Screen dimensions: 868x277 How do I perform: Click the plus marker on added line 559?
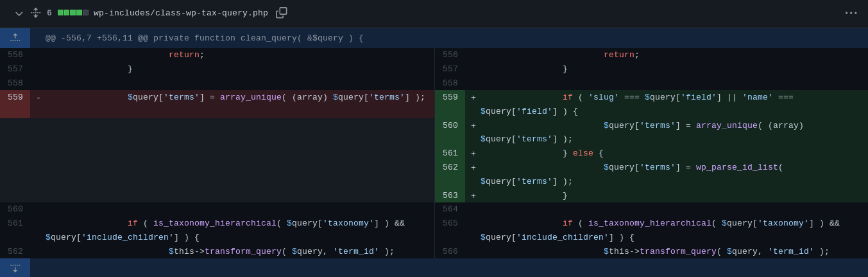point(473,98)
